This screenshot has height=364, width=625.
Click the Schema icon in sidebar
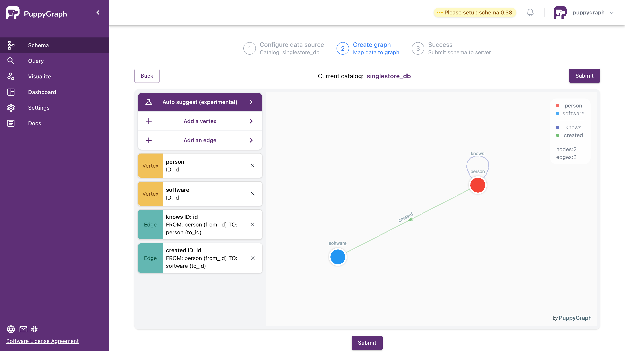11,45
